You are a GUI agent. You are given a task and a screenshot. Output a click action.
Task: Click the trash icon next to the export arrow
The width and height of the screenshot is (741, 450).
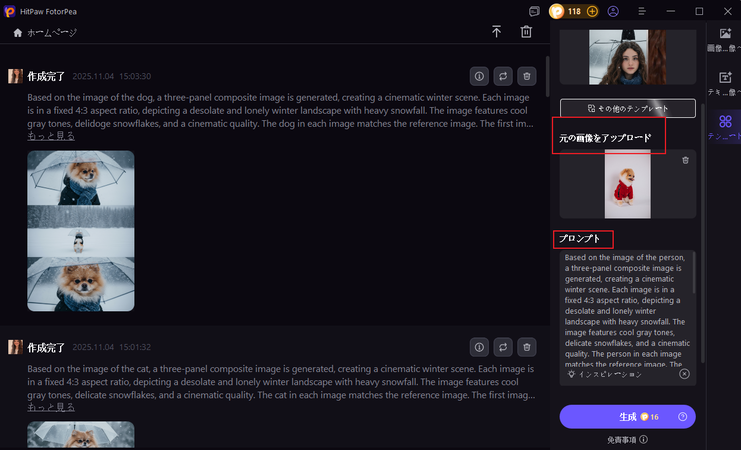pyautogui.click(x=526, y=32)
